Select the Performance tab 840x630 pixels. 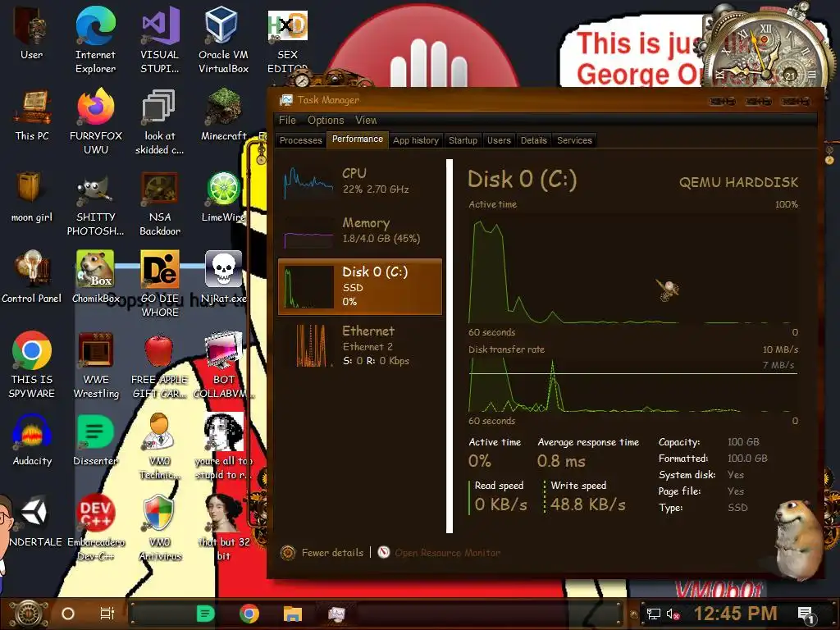358,139
